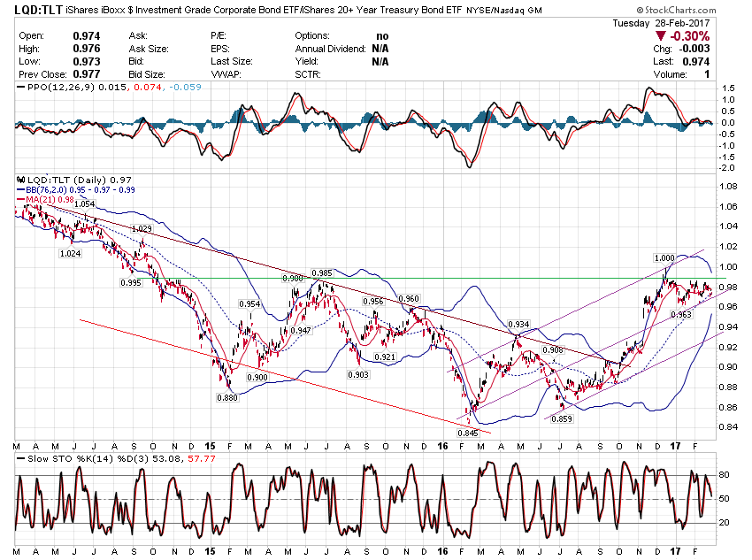Click the Bid Size label
Image resolution: width=752 pixels, height=560 pixels.
pyautogui.click(x=147, y=74)
